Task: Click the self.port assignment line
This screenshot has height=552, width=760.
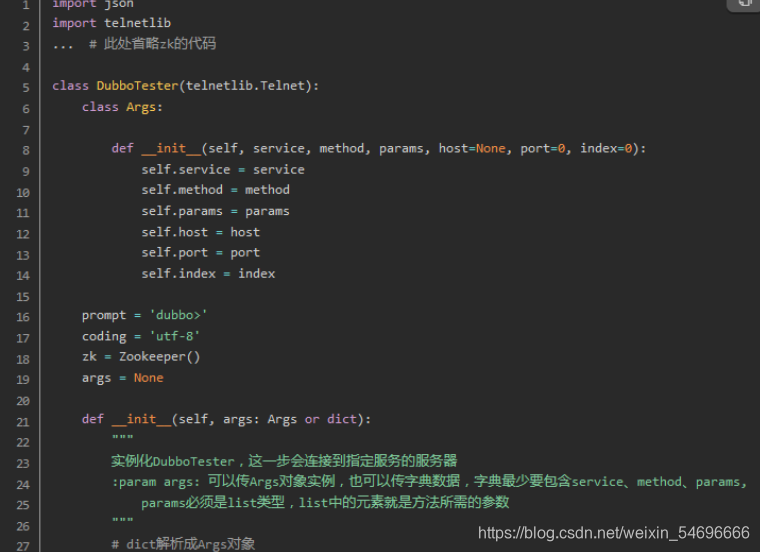Action: point(201,252)
